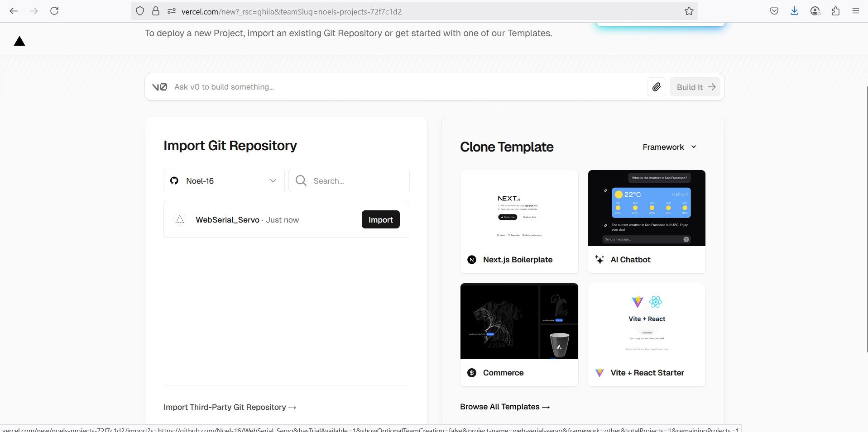Open the Firefox hamburger menu
Image resolution: width=868 pixels, height=432 pixels.
(856, 11)
